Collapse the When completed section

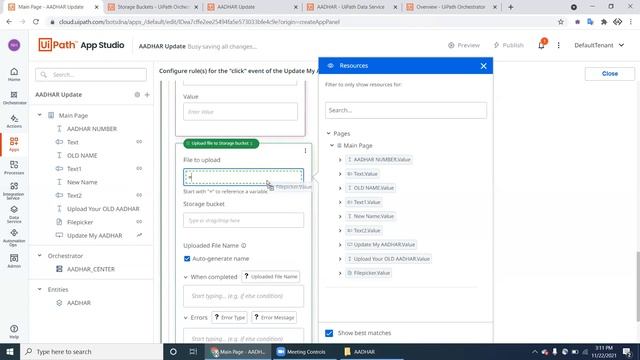click(x=186, y=277)
